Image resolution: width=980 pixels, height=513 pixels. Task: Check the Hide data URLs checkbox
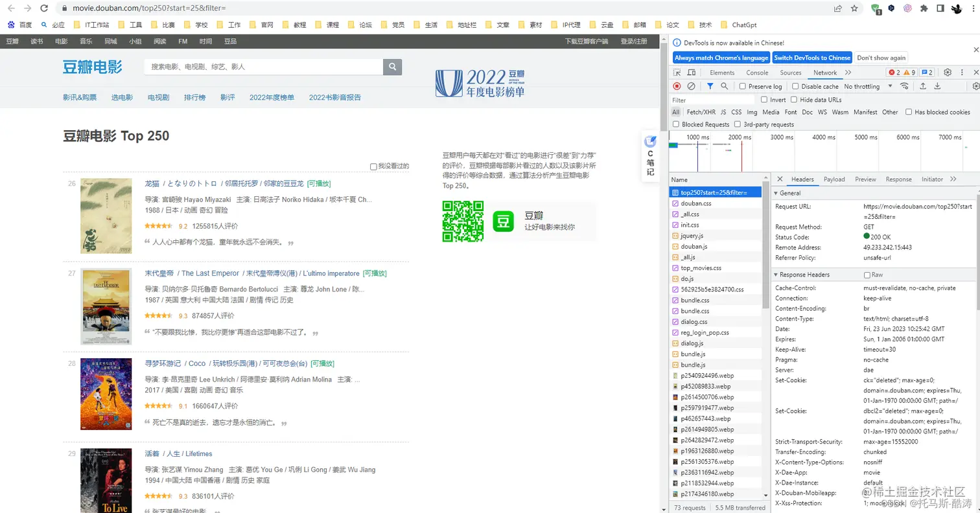(x=794, y=100)
